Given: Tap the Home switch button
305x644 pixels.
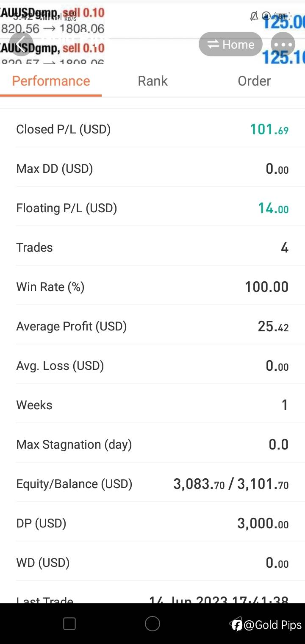Looking at the screenshot, I should [x=231, y=44].
